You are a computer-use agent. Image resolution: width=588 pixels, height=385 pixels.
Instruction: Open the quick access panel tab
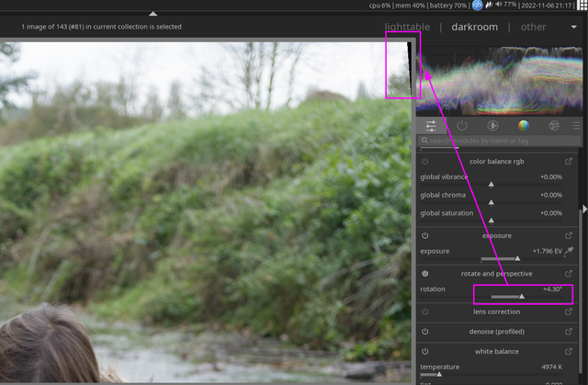431,126
